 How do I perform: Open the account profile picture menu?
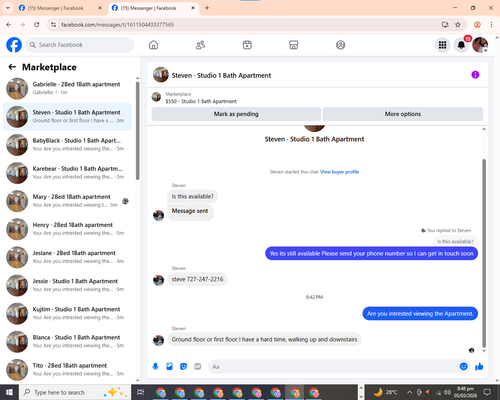pos(480,45)
